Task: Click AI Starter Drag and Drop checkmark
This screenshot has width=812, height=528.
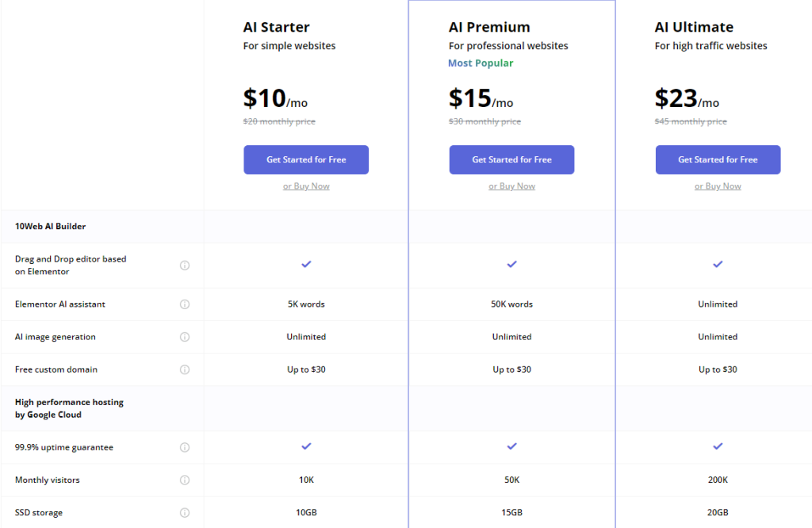Action: [x=306, y=264]
